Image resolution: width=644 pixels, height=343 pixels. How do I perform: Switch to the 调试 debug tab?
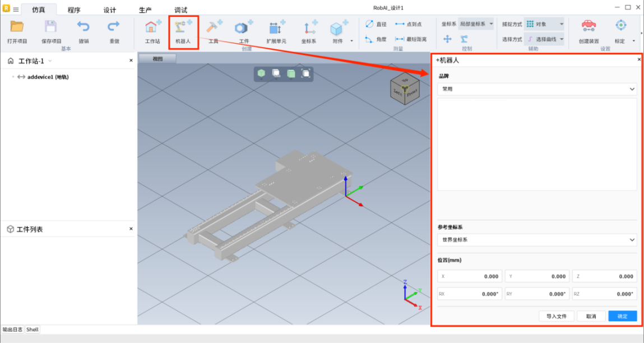tap(180, 10)
